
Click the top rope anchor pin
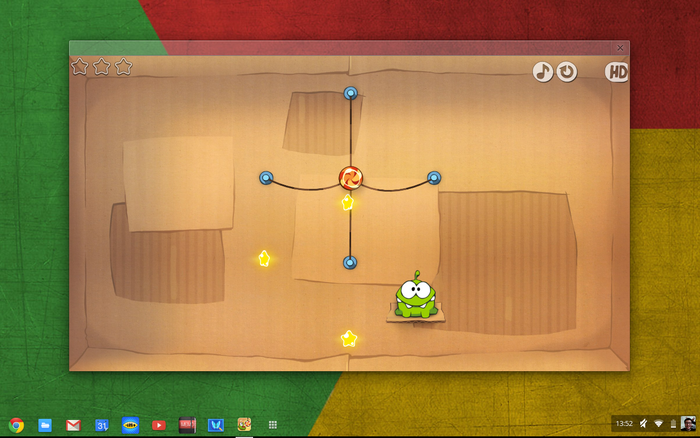click(x=350, y=93)
